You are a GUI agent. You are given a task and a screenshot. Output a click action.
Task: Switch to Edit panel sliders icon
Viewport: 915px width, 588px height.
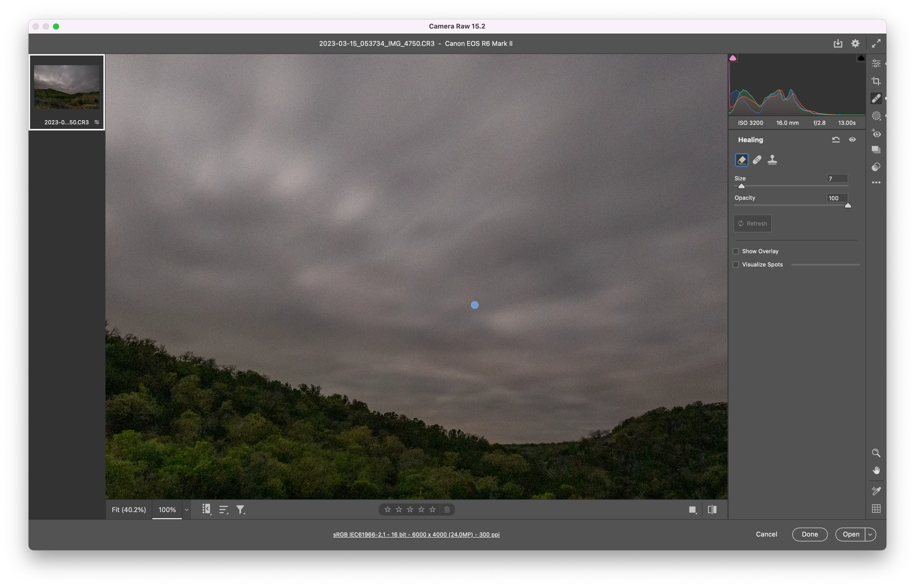[x=876, y=63]
